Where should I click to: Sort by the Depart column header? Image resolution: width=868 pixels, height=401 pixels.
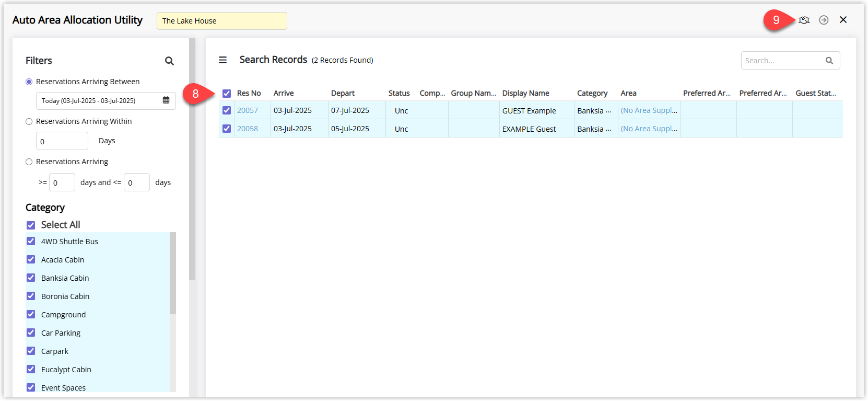pos(343,93)
